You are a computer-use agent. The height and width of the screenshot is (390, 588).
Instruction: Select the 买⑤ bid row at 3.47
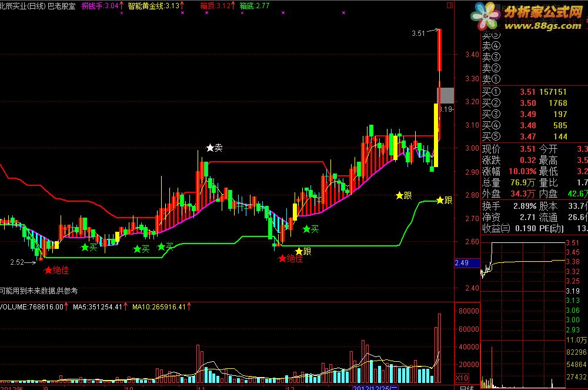[x=524, y=136]
